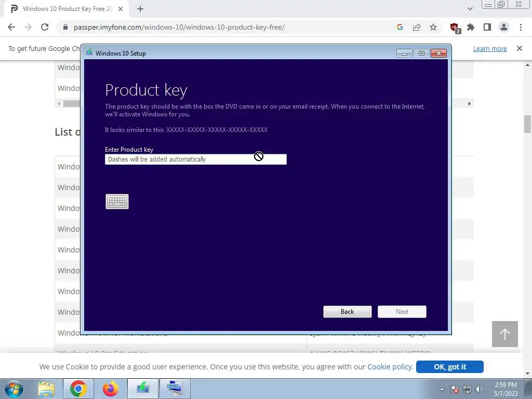Minimize the Windows 10 Setup window
The width and height of the screenshot is (532, 399).
404,54
